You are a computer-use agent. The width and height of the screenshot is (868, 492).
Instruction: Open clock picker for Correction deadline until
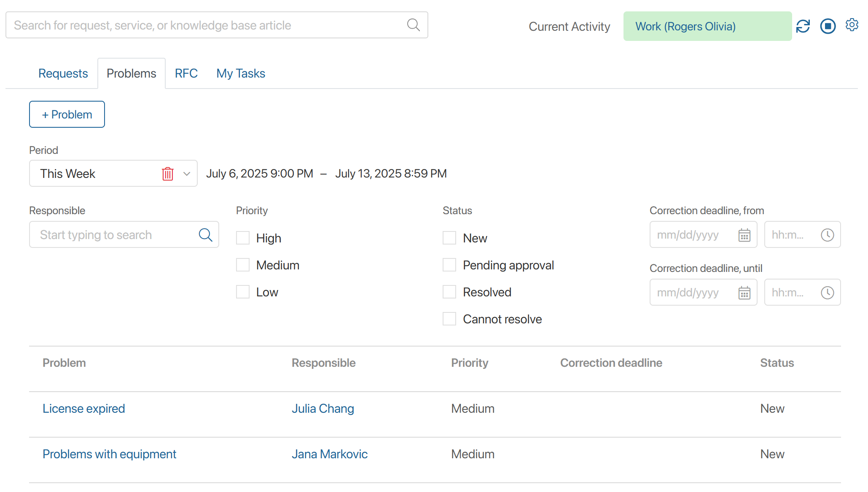coord(827,293)
